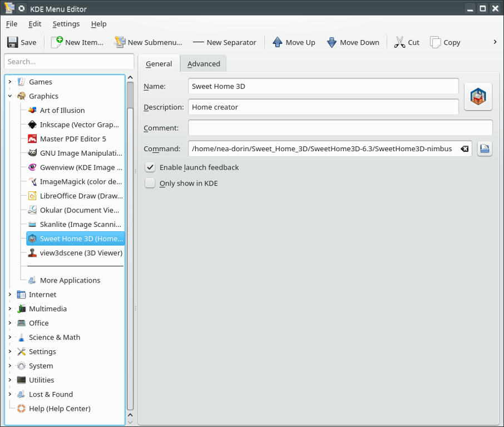
Task: Open the File menu
Action: (x=12, y=24)
